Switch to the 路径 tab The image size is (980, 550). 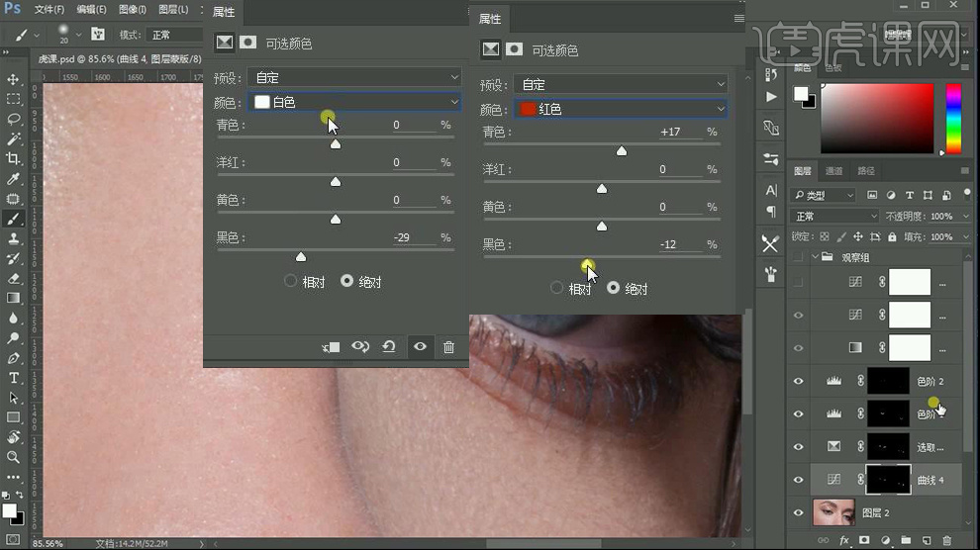pyautogui.click(x=865, y=170)
